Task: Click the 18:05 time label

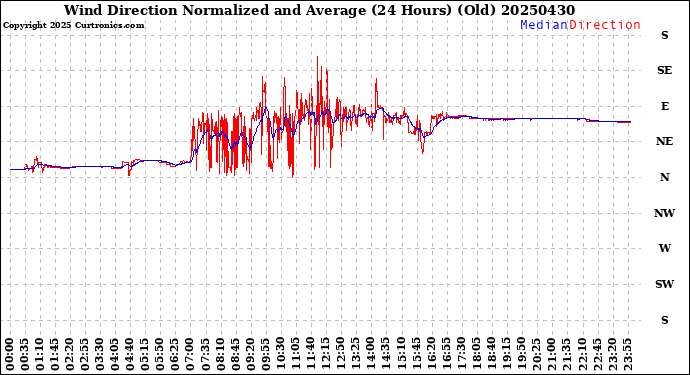Action: [x=476, y=354]
